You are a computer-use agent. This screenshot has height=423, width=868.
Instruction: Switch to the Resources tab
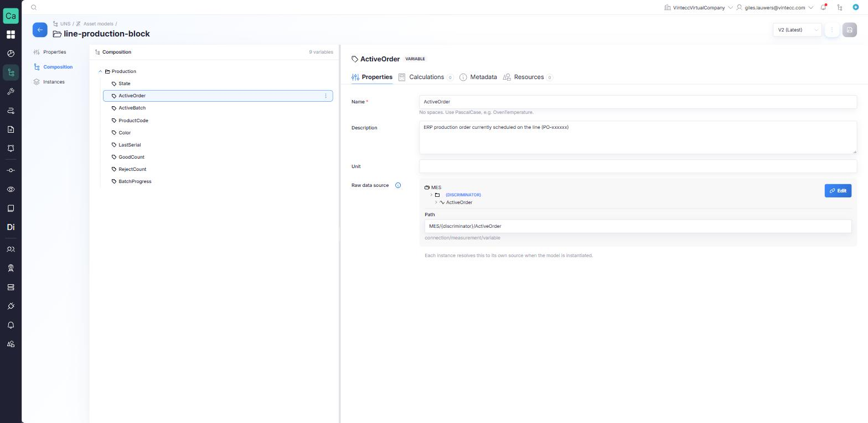[x=528, y=77]
